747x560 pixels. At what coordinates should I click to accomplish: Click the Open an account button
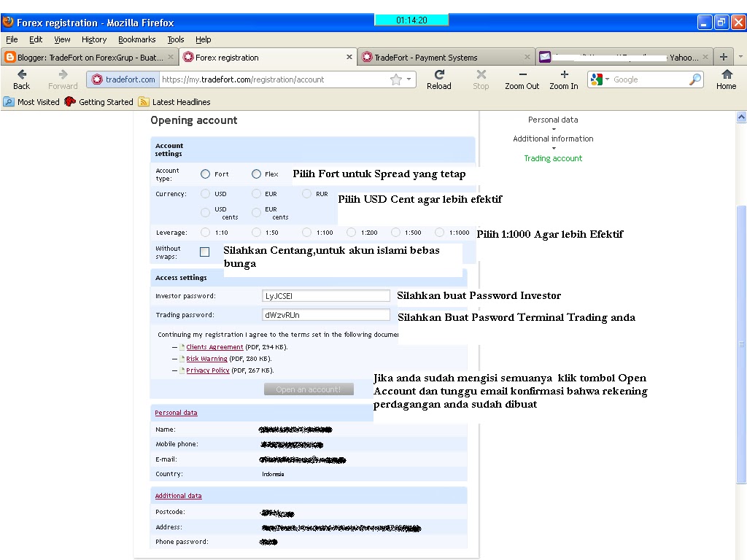pyautogui.click(x=309, y=389)
